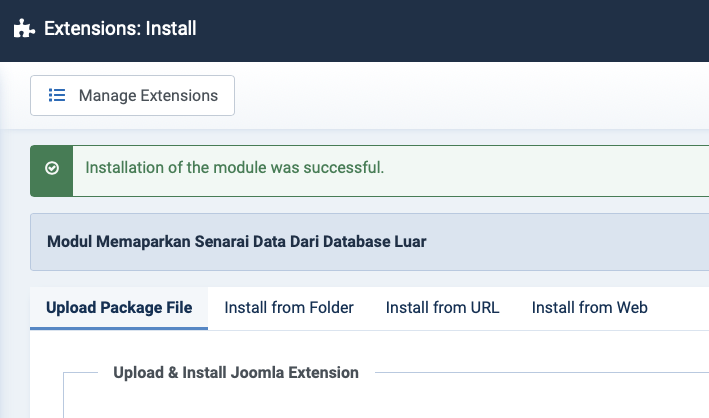Image resolution: width=709 pixels, height=418 pixels.
Task: Click the word "successful" in the green alert
Action: [x=345, y=168]
